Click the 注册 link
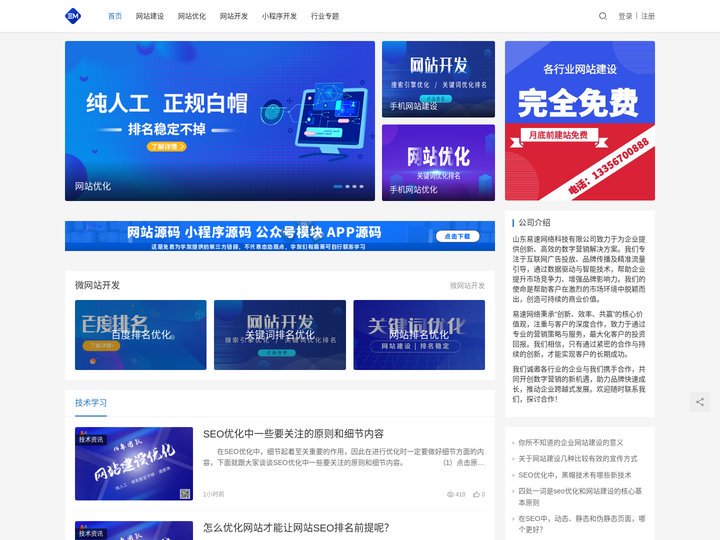 click(648, 16)
